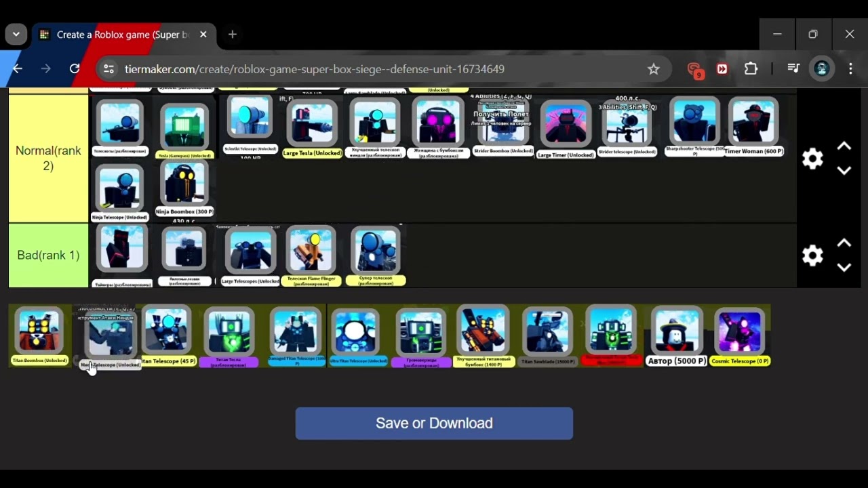
Task: Select the Strider telescope tile
Action: [627, 127]
